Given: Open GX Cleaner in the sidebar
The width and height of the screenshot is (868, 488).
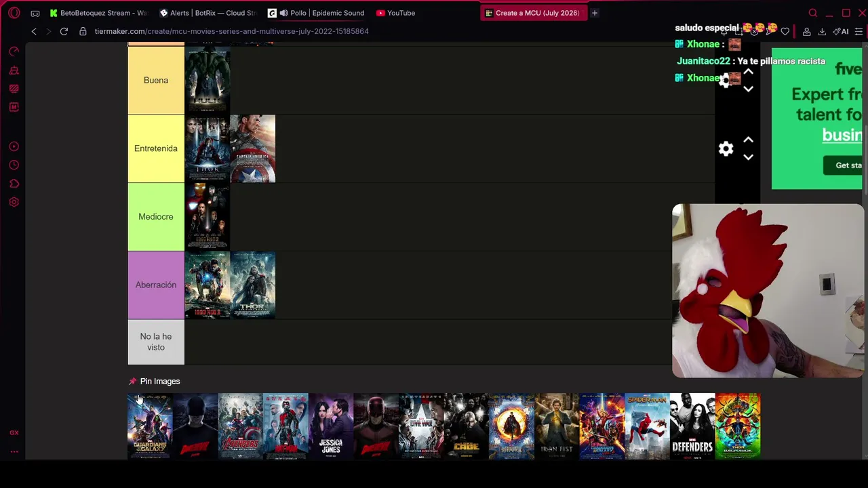Looking at the screenshot, I should coord(14,70).
